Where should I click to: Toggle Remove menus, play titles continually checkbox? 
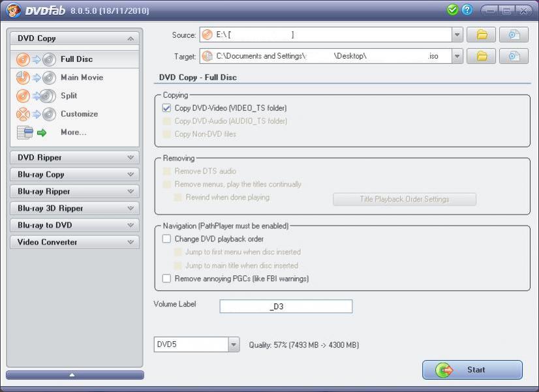(166, 185)
